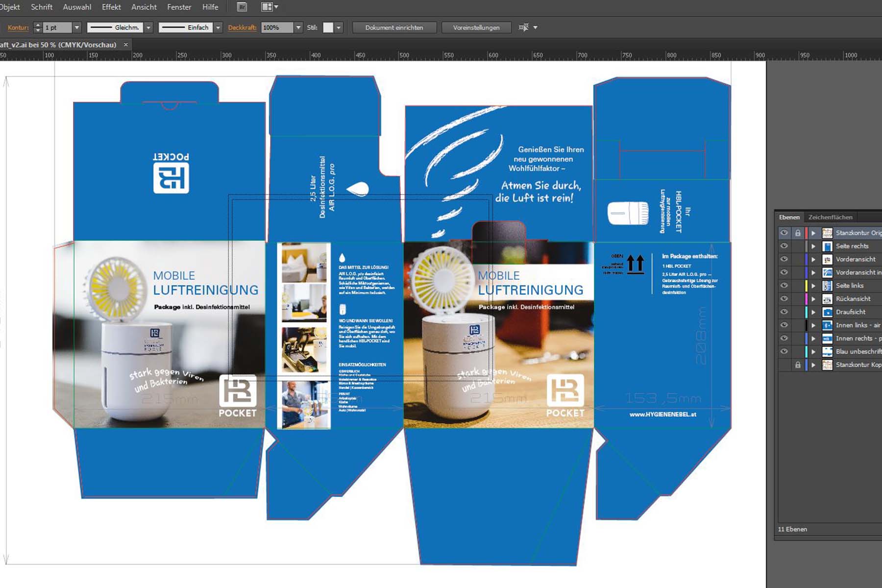This screenshot has height=588, width=882.
Task: Switch to the Zeichenflächen tab
Action: (830, 217)
